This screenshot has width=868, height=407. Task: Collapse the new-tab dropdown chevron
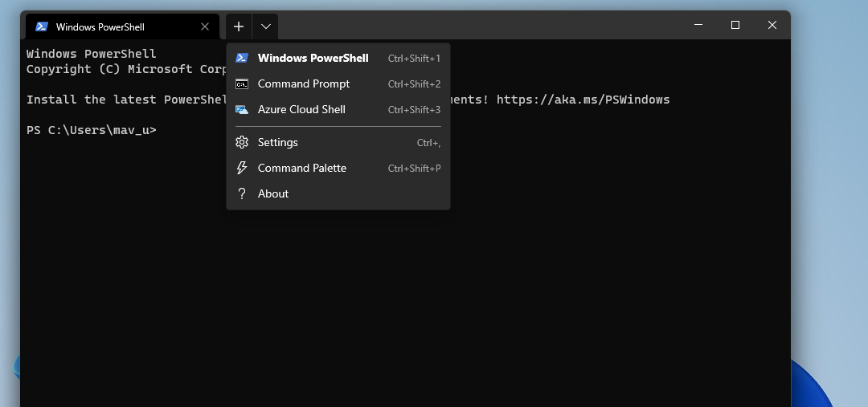(x=265, y=26)
